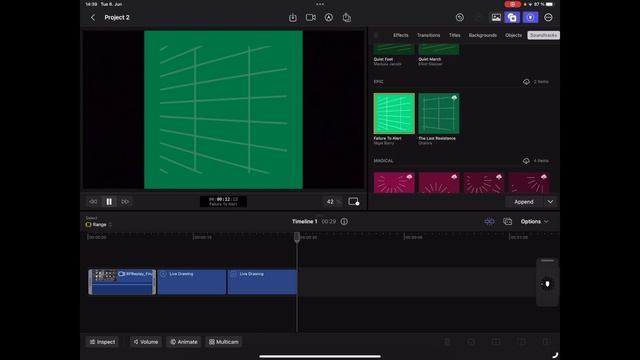Click the jog wheel control
640x360 pixels.
tap(547, 283)
